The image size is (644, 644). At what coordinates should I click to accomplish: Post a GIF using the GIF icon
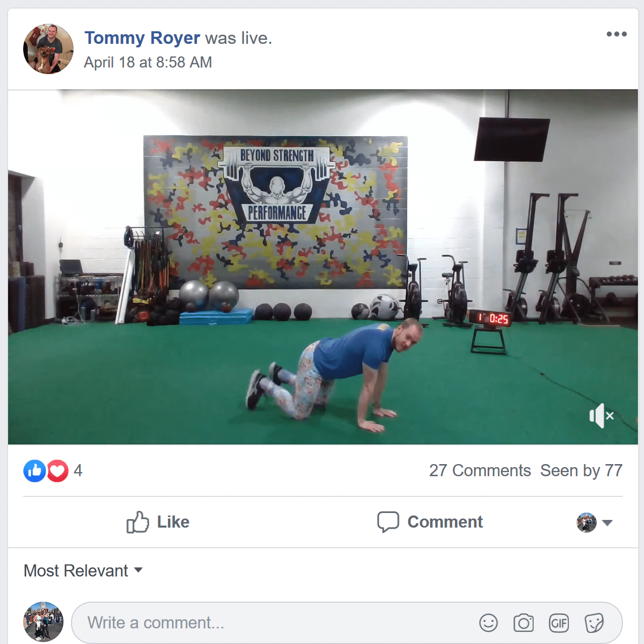pos(559,623)
